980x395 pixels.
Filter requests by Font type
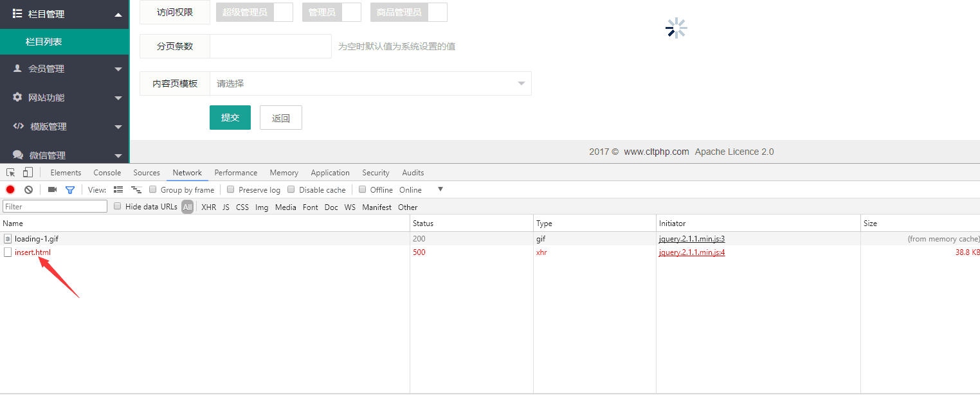click(311, 207)
